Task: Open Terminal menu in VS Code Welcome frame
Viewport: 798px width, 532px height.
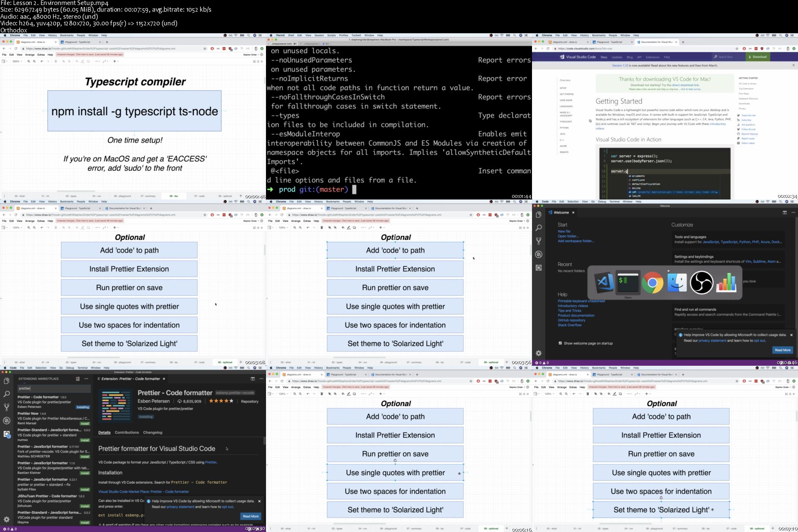Action: pyautogui.click(x=614, y=202)
